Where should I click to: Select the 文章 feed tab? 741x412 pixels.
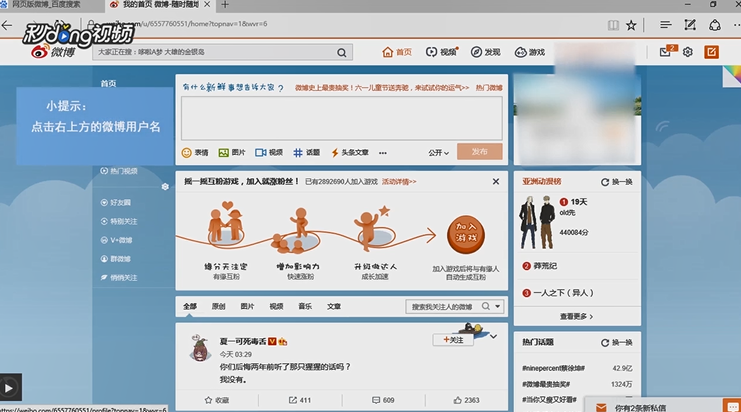[334, 307]
